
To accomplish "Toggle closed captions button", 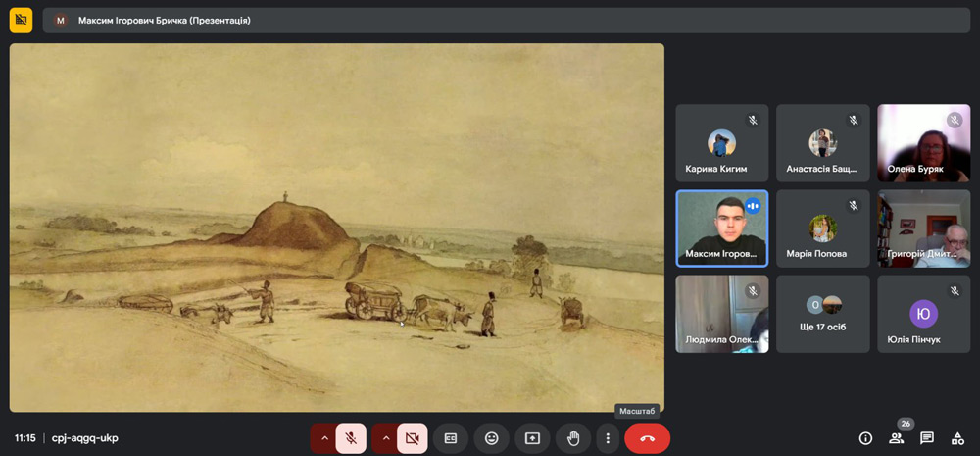I will tap(451, 438).
